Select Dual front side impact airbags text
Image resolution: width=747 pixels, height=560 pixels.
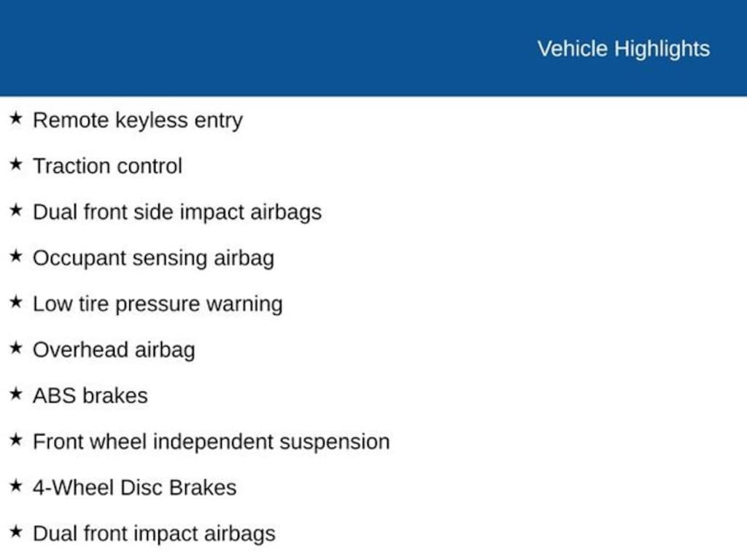pyautogui.click(x=177, y=212)
